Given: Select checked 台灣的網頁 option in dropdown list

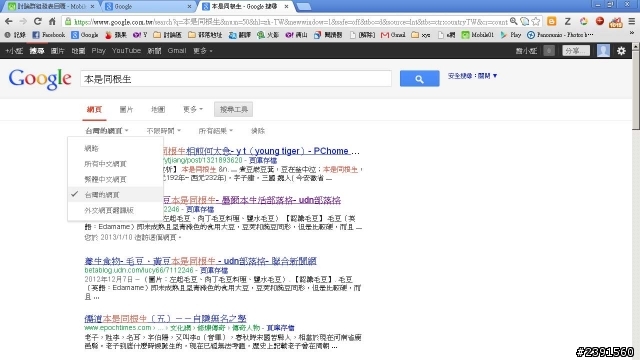Looking at the screenshot, I should pos(116,195).
